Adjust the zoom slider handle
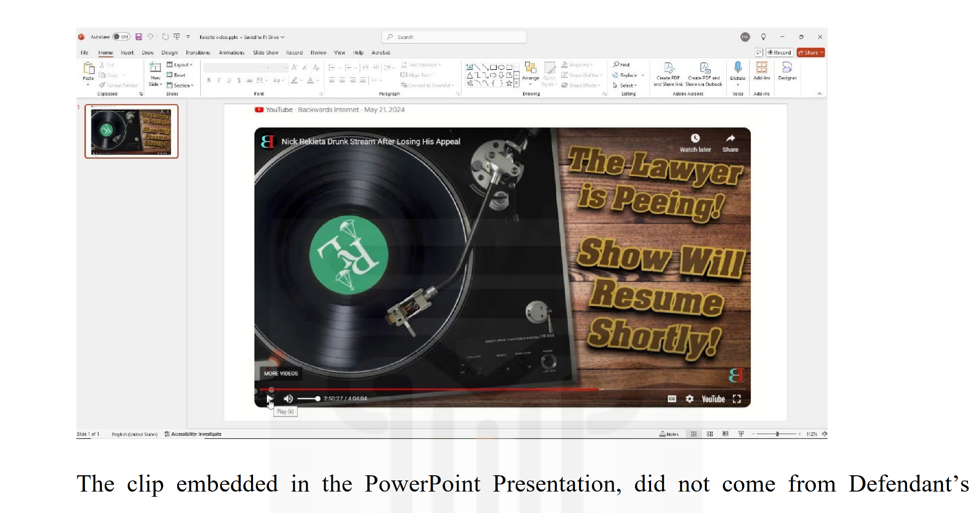 coord(777,434)
